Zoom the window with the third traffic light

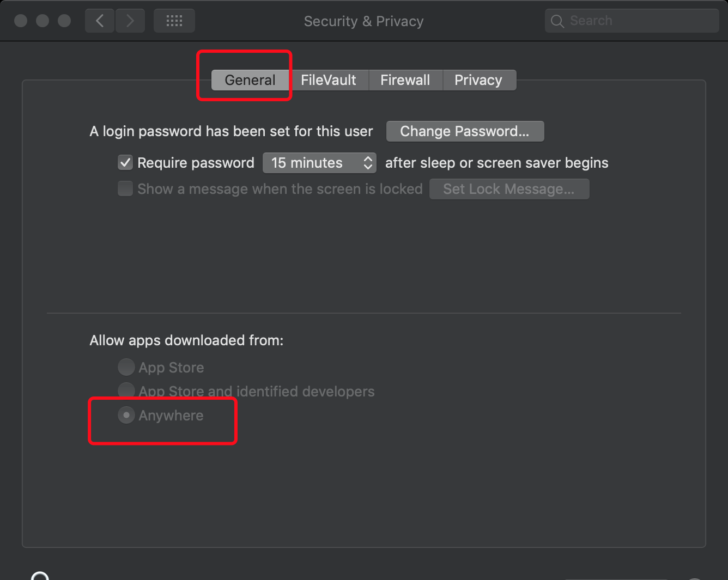(64, 21)
